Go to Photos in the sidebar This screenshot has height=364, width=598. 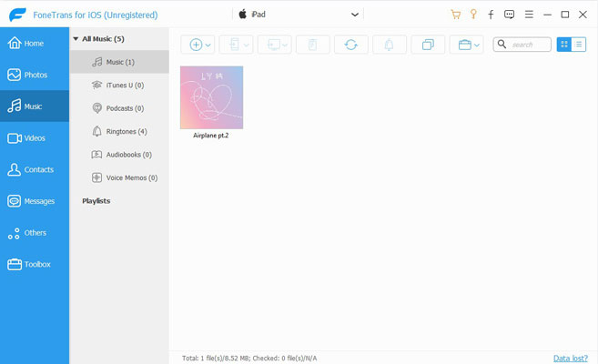(35, 75)
